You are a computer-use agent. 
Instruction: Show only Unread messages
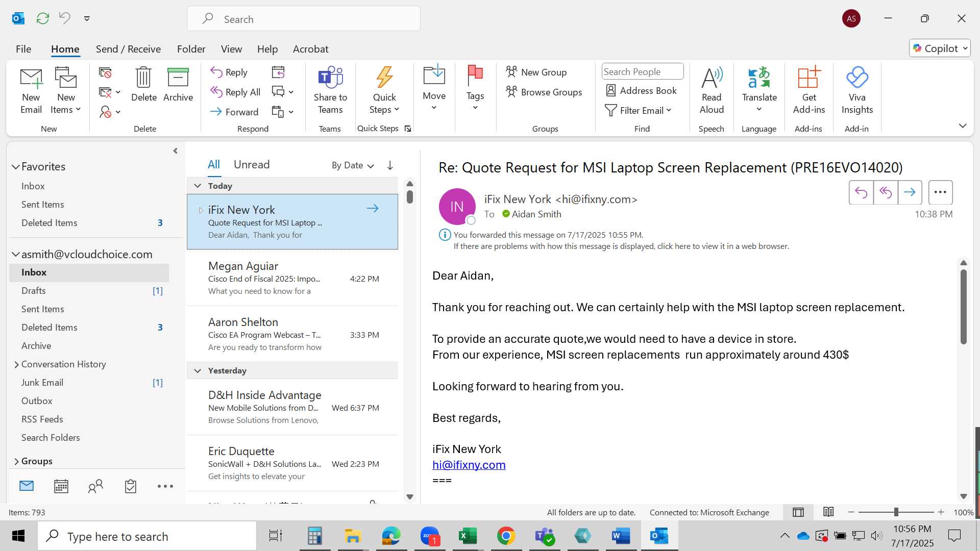pyautogui.click(x=252, y=164)
